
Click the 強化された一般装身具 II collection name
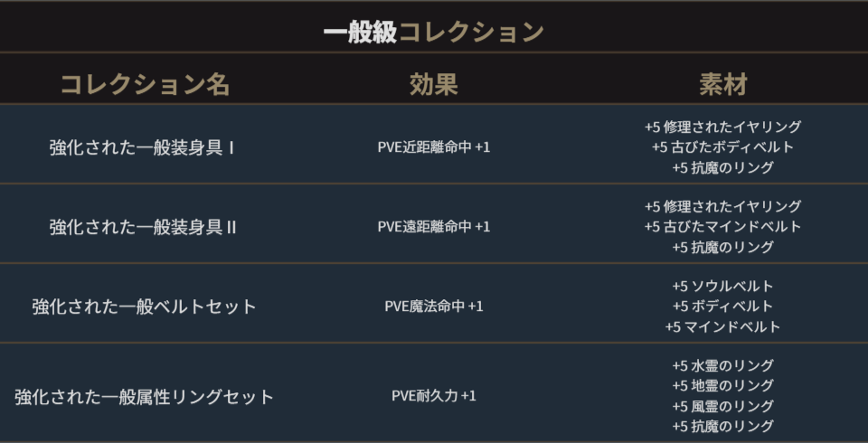pyautogui.click(x=143, y=227)
